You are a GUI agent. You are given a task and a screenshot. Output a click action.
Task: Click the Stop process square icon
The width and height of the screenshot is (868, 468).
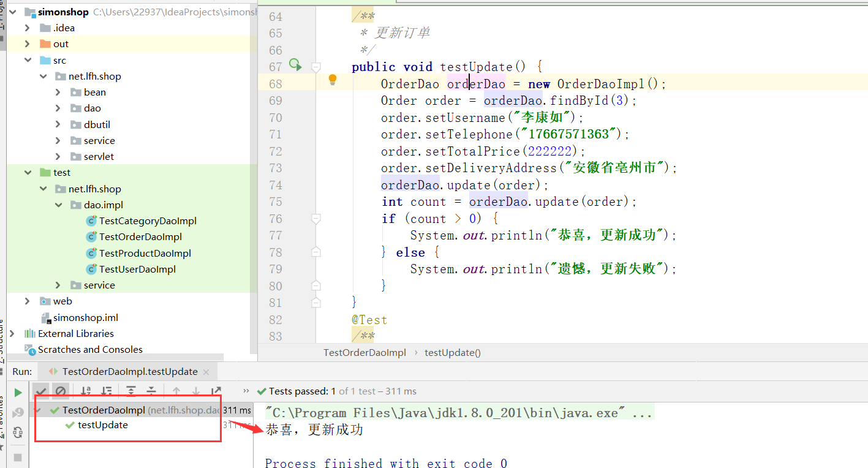pyautogui.click(x=18, y=458)
